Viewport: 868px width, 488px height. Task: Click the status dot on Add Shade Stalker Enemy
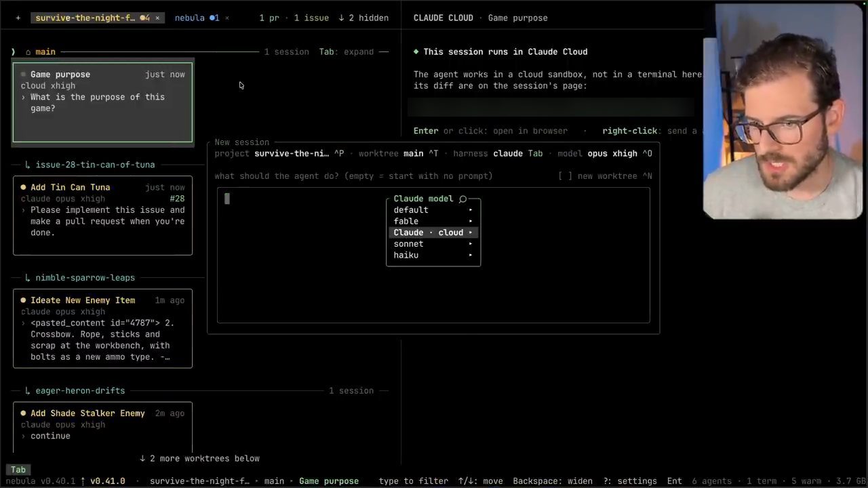click(x=24, y=413)
